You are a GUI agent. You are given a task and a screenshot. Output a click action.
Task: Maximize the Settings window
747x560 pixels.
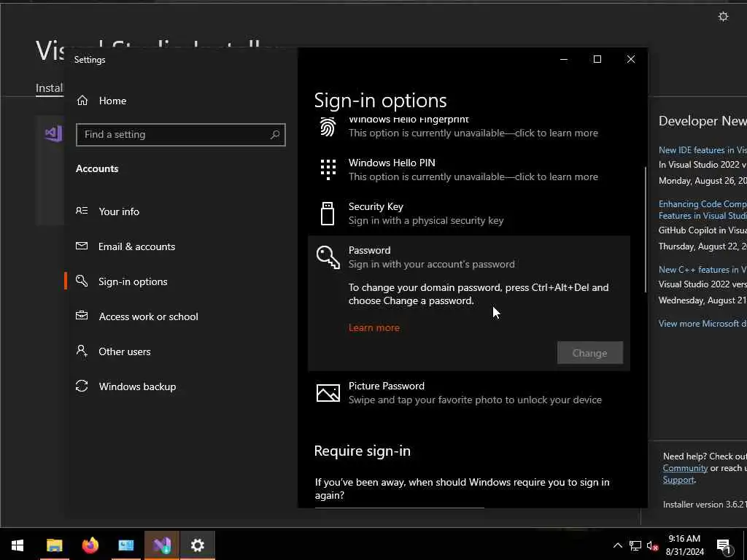pyautogui.click(x=597, y=59)
